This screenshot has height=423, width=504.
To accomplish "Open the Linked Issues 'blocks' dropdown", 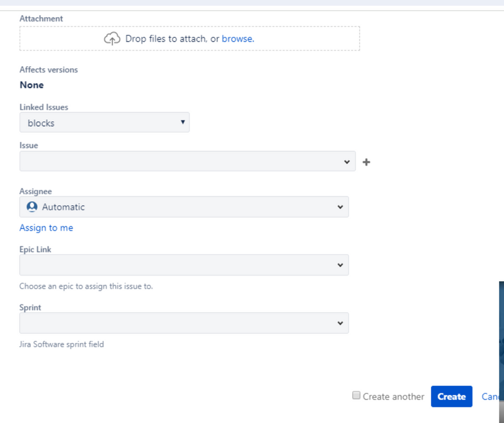I will [x=105, y=123].
